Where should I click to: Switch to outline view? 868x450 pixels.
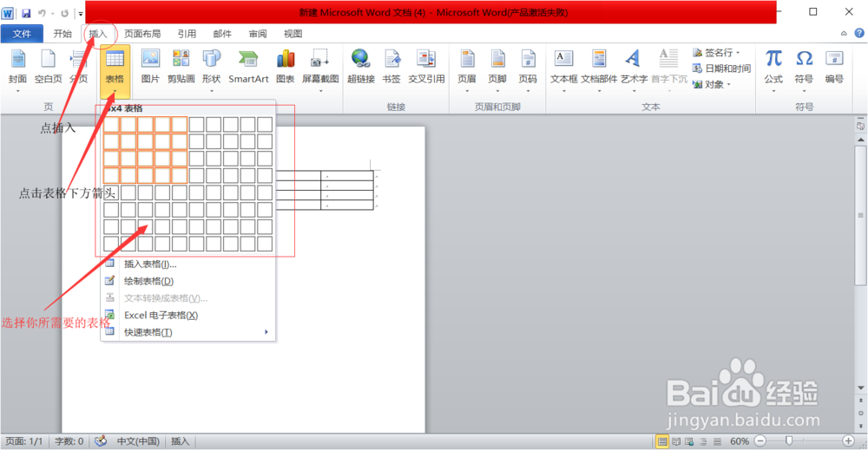tap(703, 441)
